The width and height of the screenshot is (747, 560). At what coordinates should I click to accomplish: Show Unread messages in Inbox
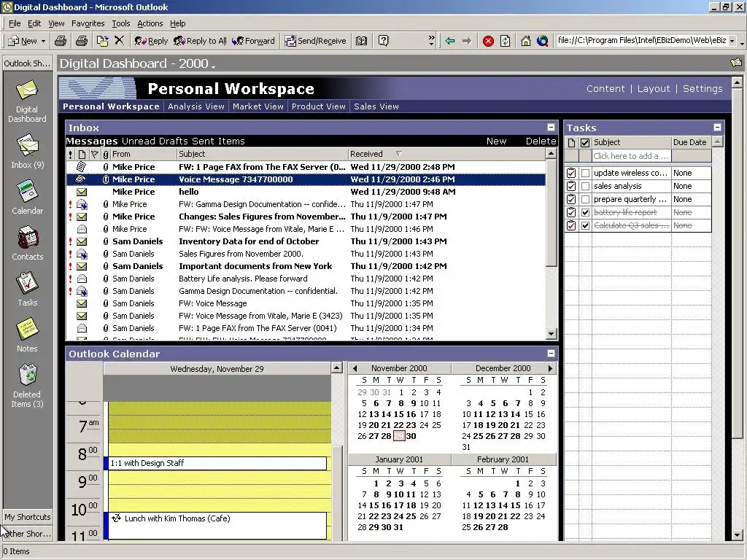pos(139,141)
